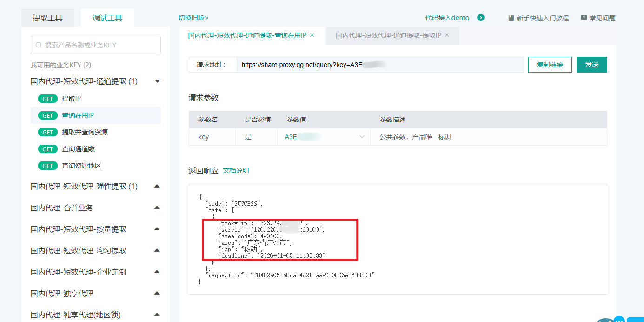
Task: Click the 复制链接 button
Action: click(x=550, y=65)
